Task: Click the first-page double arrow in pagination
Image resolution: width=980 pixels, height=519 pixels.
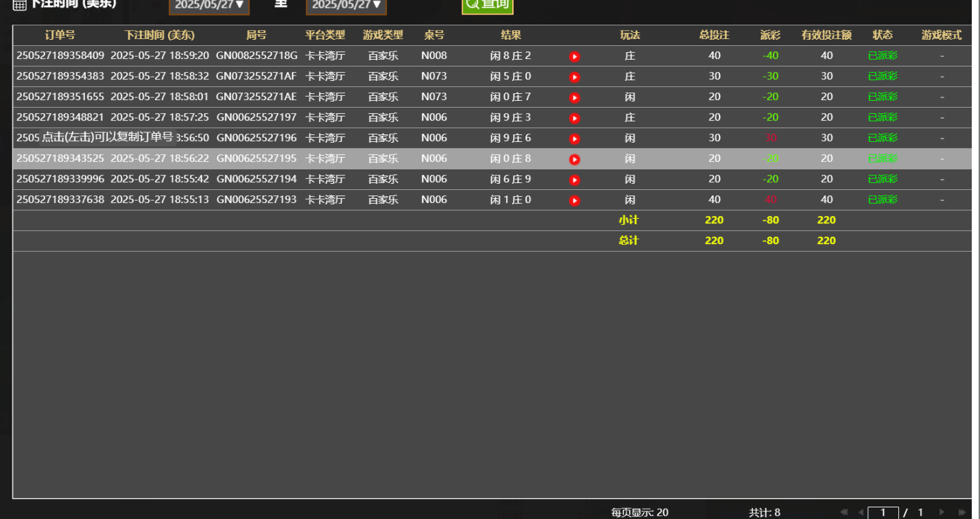Action: tap(845, 512)
